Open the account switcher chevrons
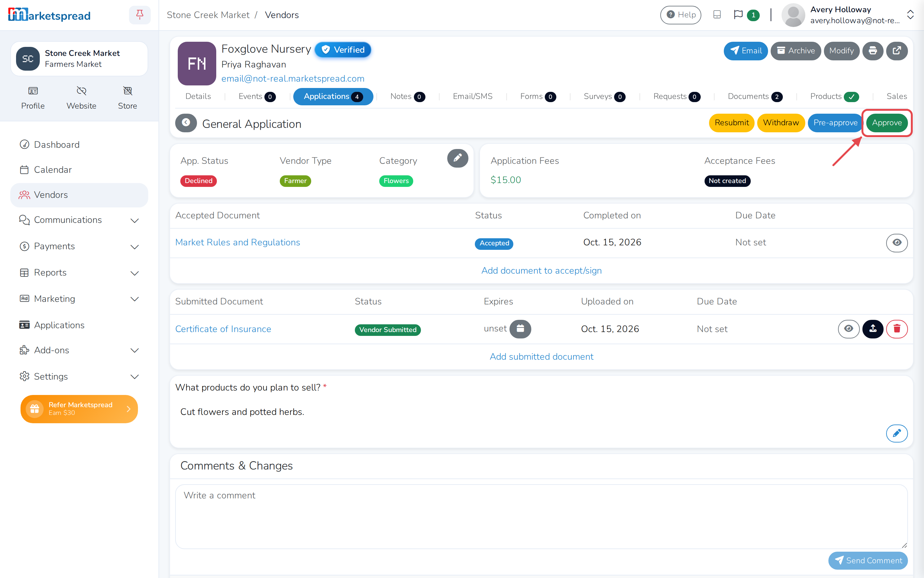The height and width of the screenshot is (578, 924). click(x=910, y=15)
